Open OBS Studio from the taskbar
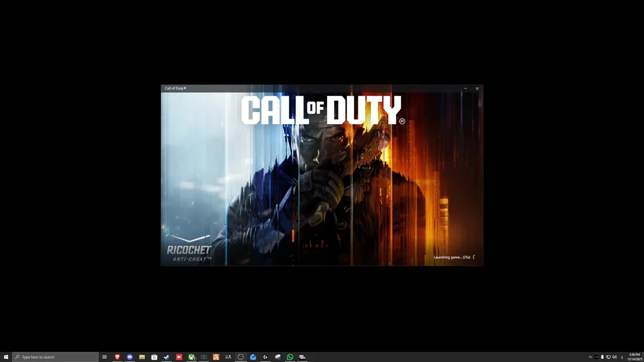Image resolution: width=644 pixels, height=362 pixels. 240,357
